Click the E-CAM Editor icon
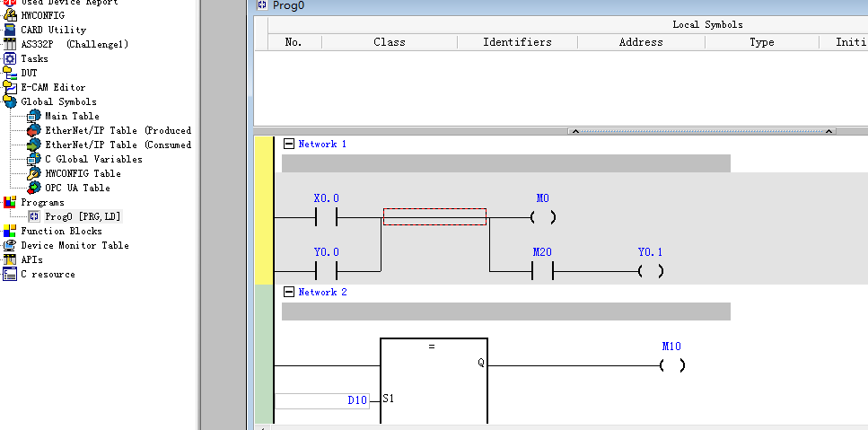868x430 pixels. click(x=10, y=87)
